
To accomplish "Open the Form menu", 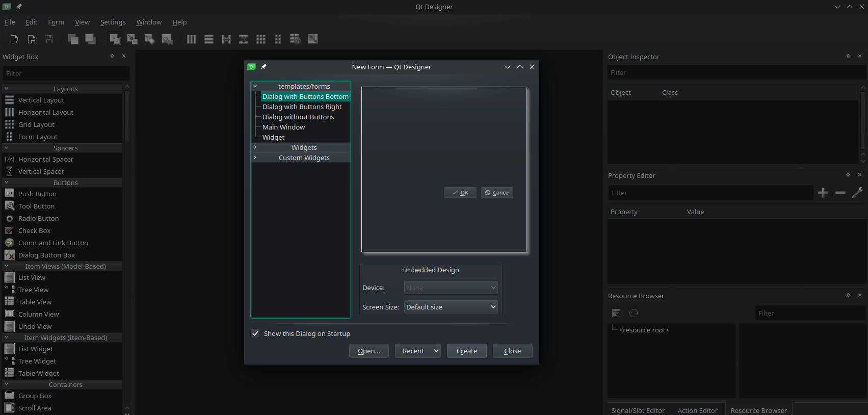I will [56, 22].
